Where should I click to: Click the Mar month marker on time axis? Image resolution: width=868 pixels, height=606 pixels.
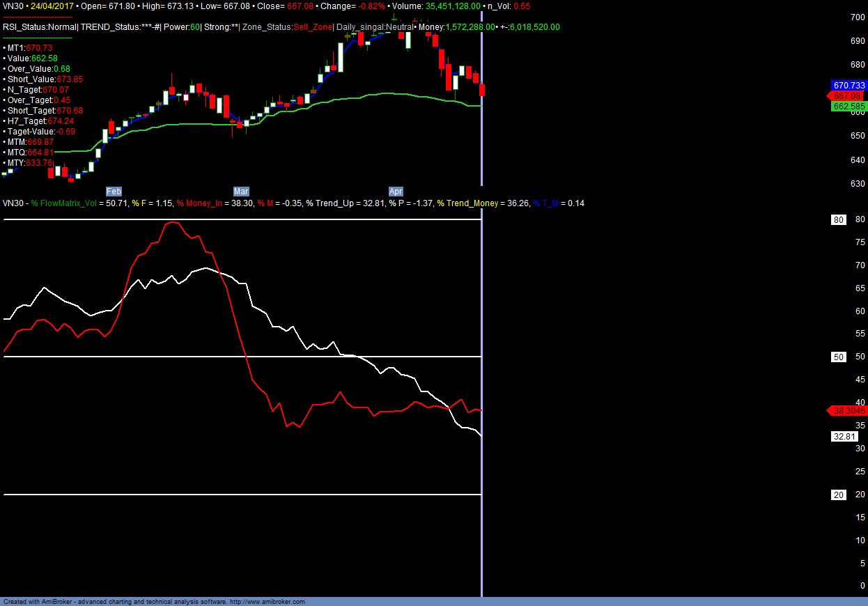coord(241,191)
